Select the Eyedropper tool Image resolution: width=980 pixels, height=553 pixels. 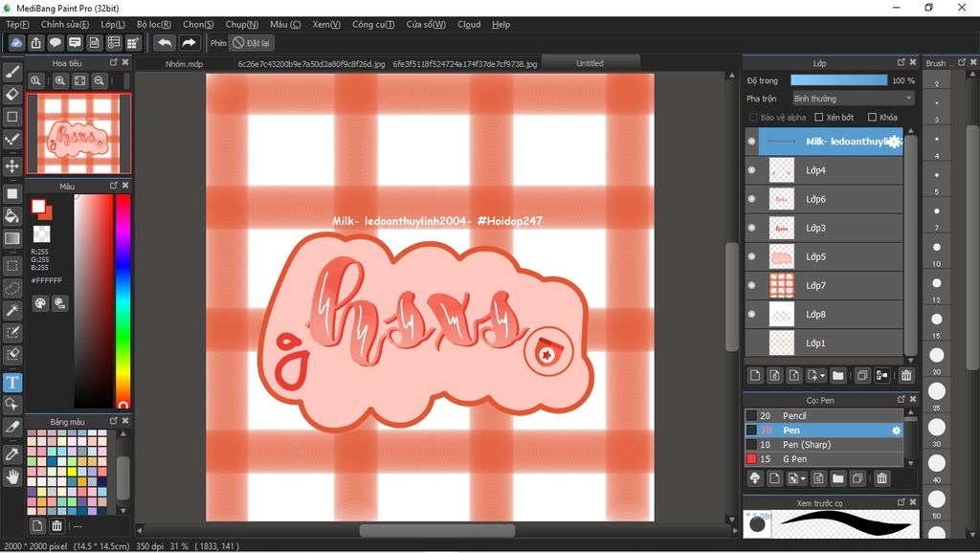click(12, 454)
